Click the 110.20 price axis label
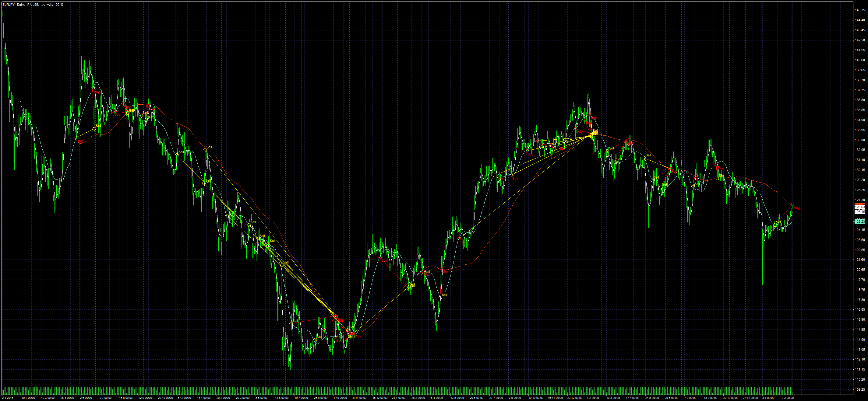Viewport: 868px width, 401px height. point(859,379)
